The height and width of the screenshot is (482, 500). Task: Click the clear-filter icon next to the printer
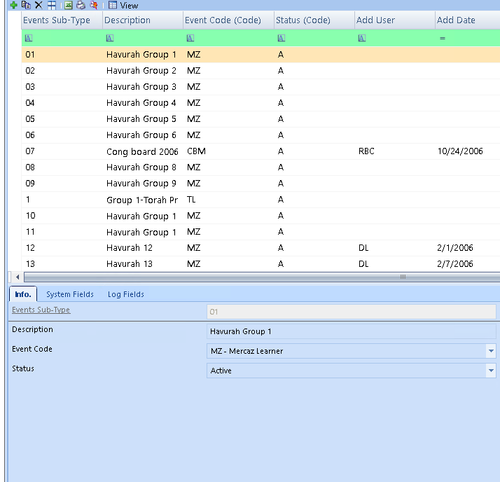94,5
